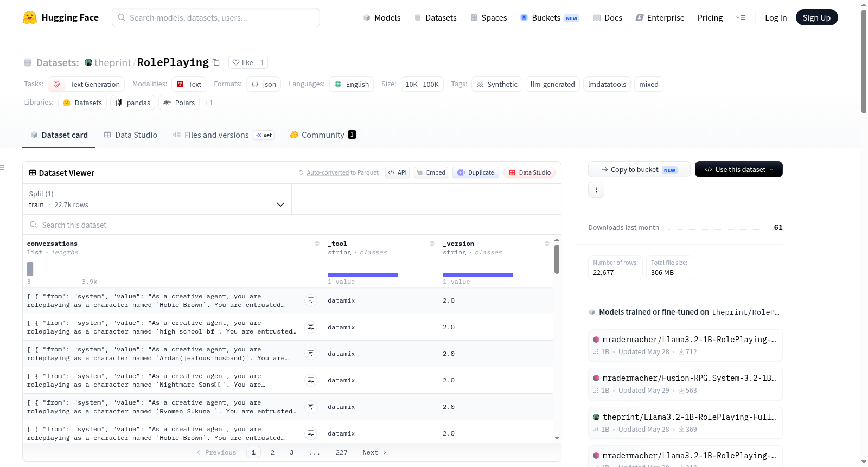Filter by the Text modality tag
Image resolution: width=868 pixels, height=467 pixels.
pos(189,84)
